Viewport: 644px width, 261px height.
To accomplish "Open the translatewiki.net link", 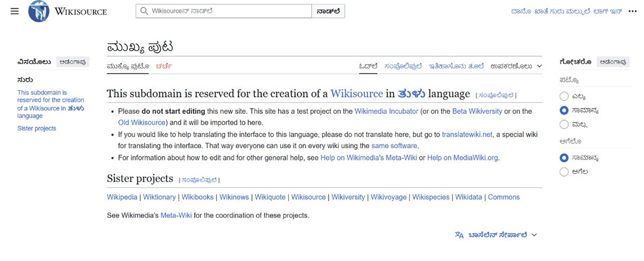I will click(x=467, y=134).
